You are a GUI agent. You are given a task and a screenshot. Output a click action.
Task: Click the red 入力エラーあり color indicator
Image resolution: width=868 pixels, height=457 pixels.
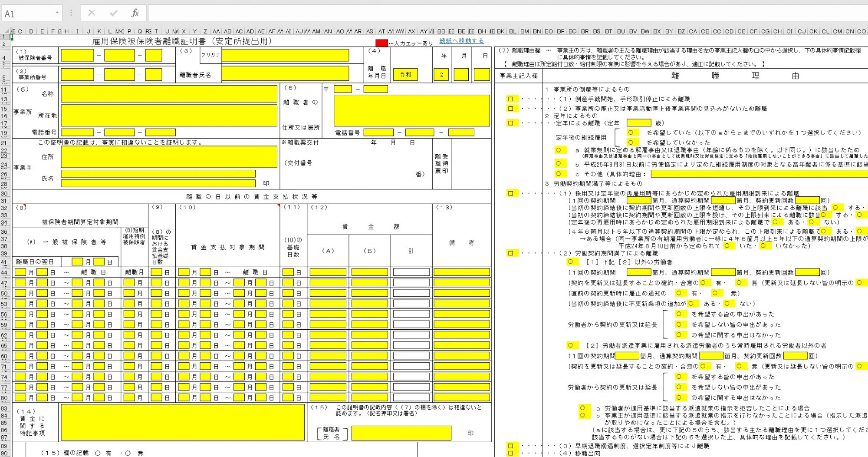coord(381,43)
